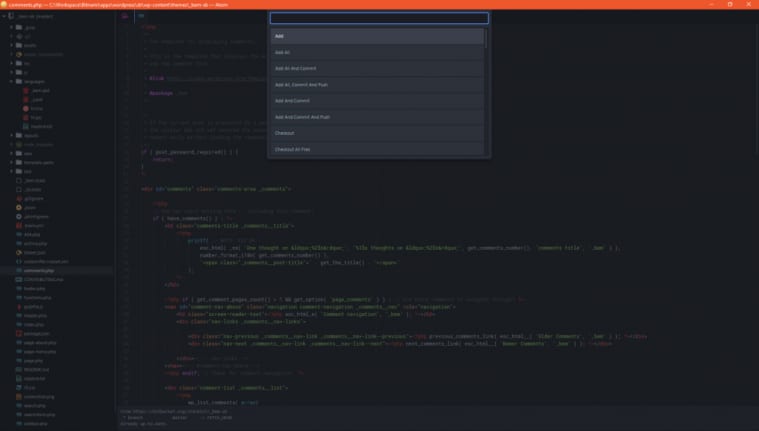Image resolution: width=759 pixels, height=431 pixels.
Task: Pick 'Add And Commit And Push' entry
Action: tap(377, 117)
